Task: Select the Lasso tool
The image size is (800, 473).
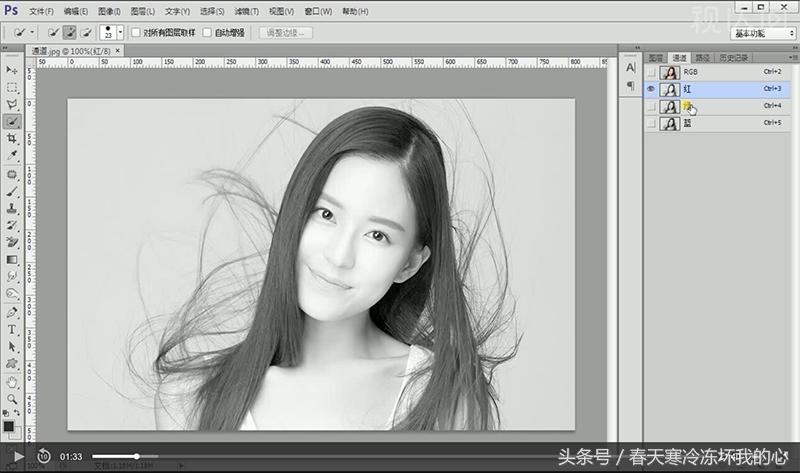Action: pyautogui.click(x=12, y=104)
